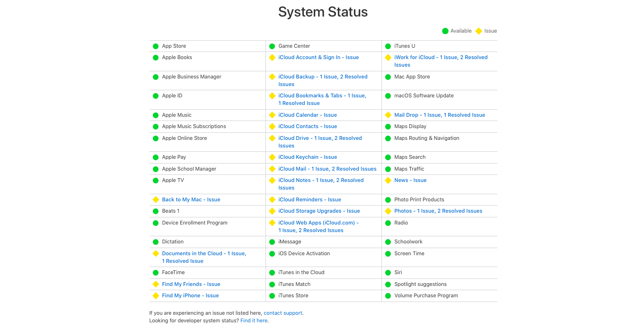Open the Find it here developer link
644x328 pixels.
254,320
